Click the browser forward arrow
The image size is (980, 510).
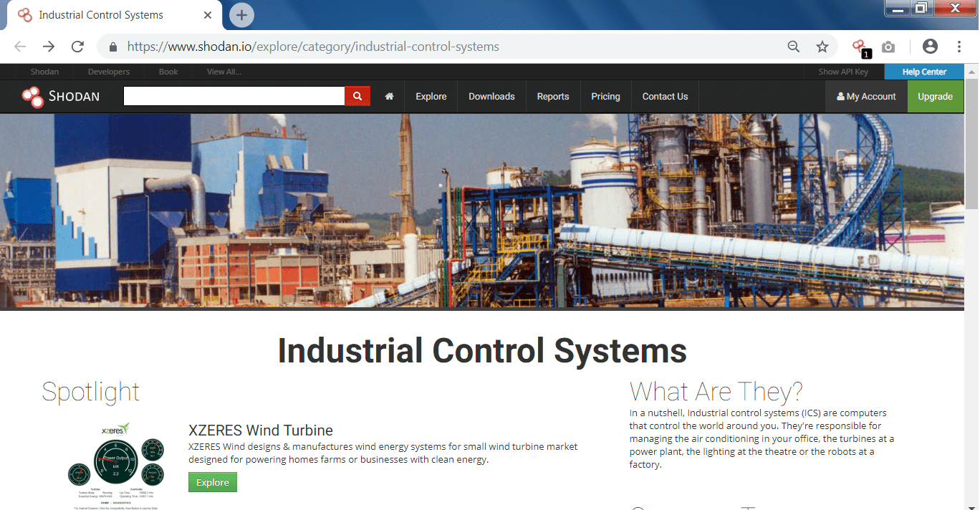click(x=49, y=47)
